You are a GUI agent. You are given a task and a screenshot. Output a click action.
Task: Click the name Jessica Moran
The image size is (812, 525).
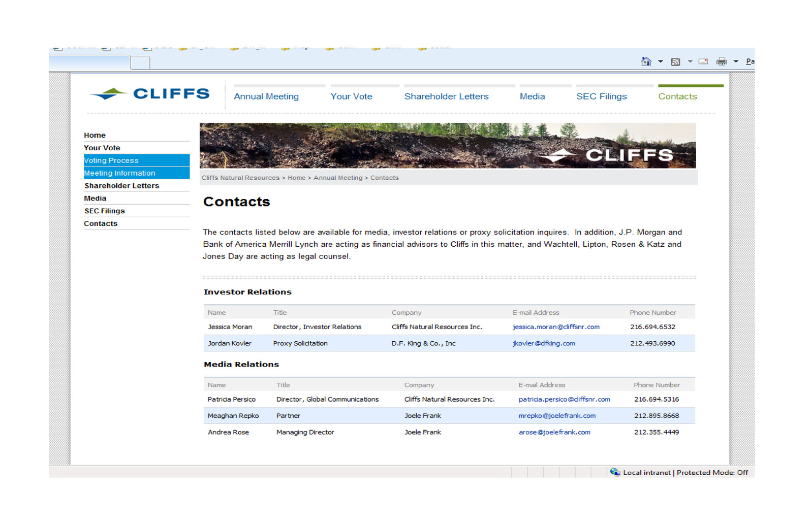pyautogui.click(x=230, y=327)
